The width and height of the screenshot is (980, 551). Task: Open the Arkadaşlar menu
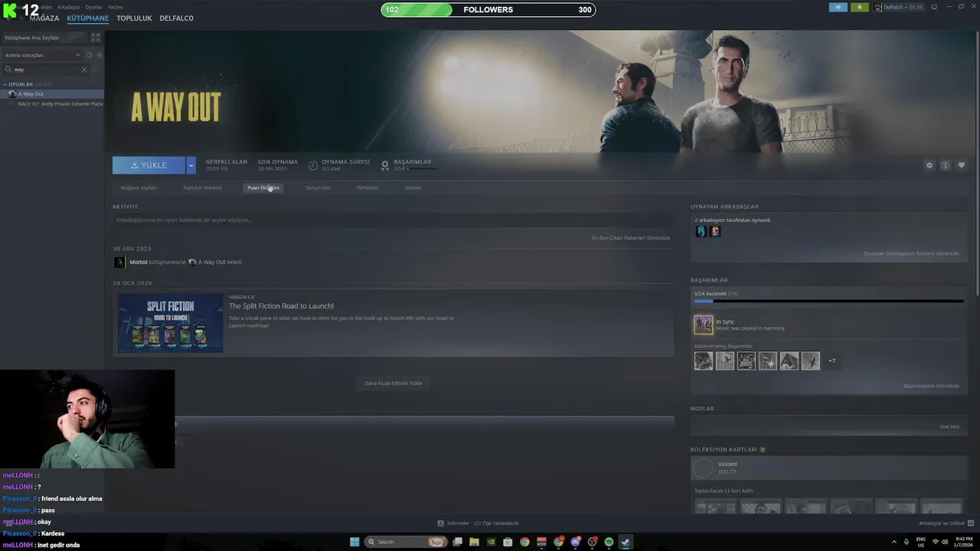click(x=68, y=7)
